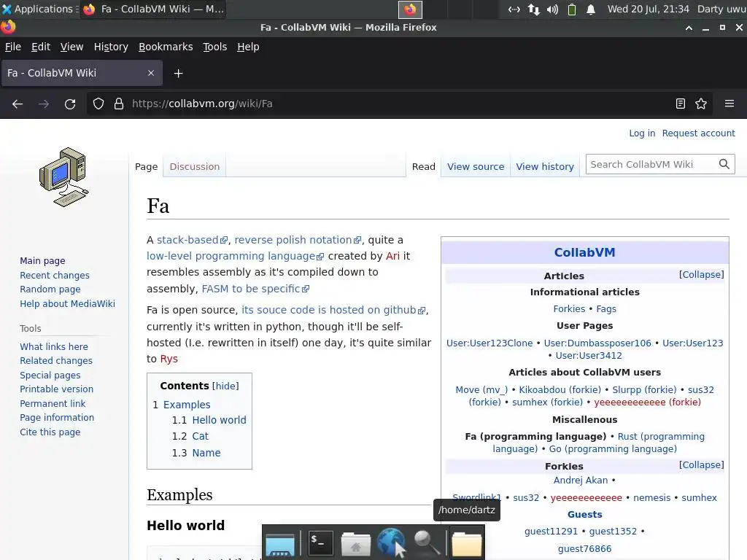Image resolution: width=747 pixels, height=560 pixels.
Task: Click the Request account link
Action: 698,133
